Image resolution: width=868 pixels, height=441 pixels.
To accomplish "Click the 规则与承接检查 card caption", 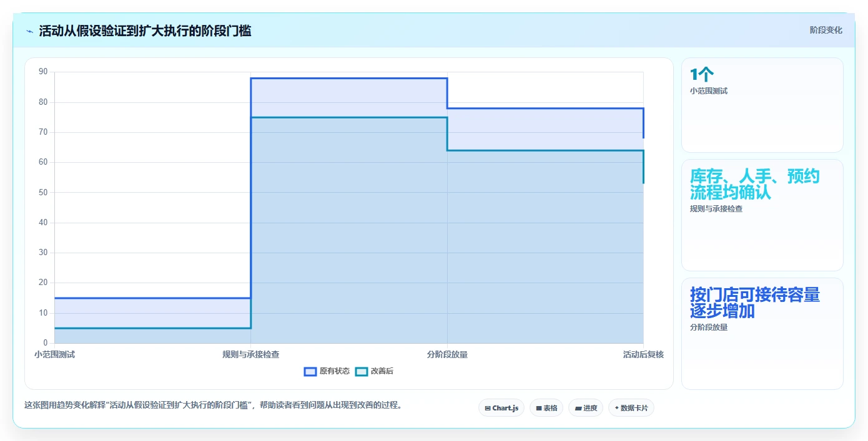I will tap(716, 209).
